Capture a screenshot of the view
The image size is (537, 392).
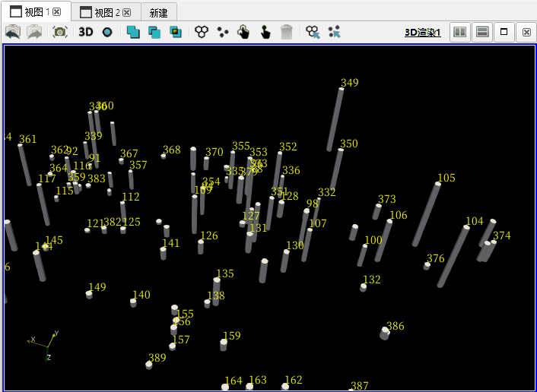click(x=60, y=32)
